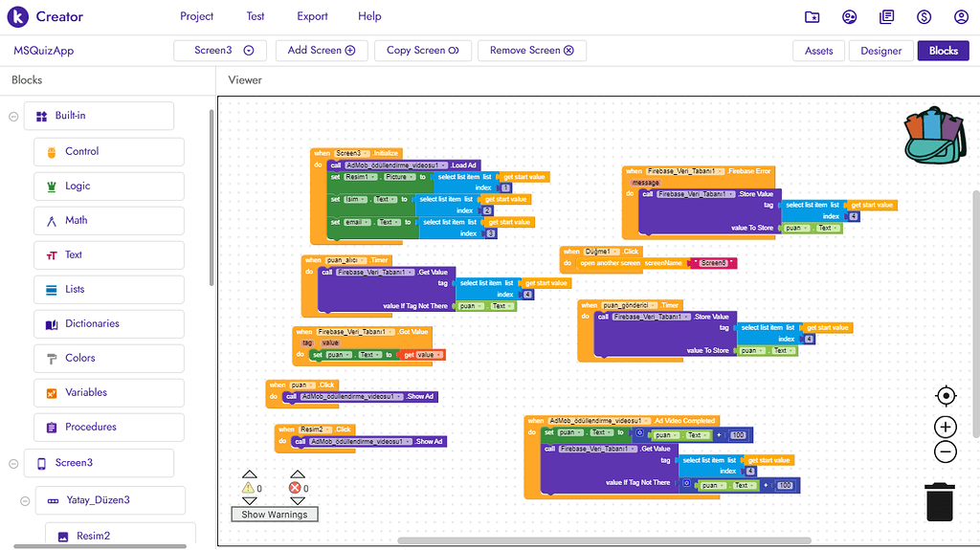
Task: Select the Colors block category
Action: pos(108,359)
